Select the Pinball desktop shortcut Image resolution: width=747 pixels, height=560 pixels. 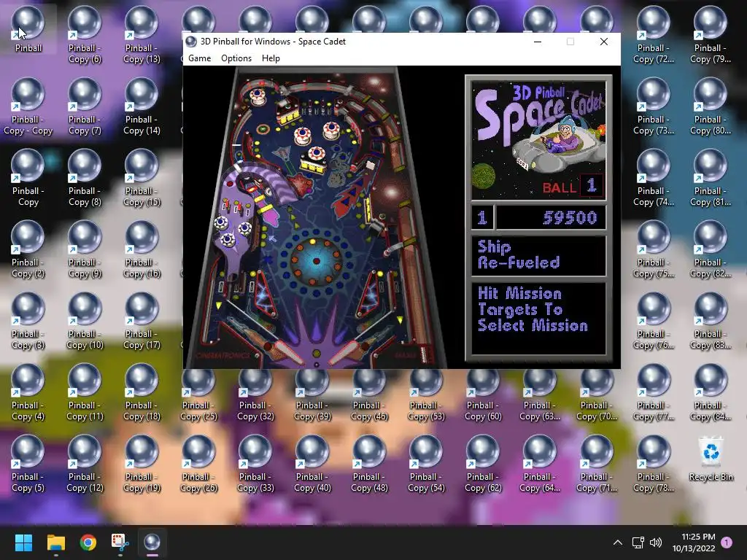(x=28, y=29)
